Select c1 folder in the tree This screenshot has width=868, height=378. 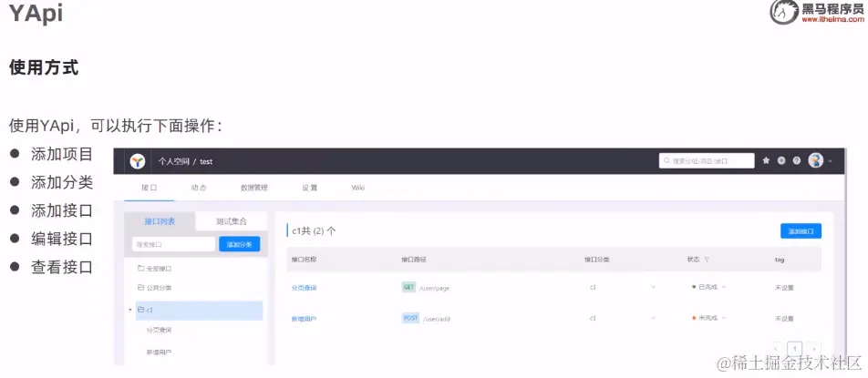click(x=199, y=310)
